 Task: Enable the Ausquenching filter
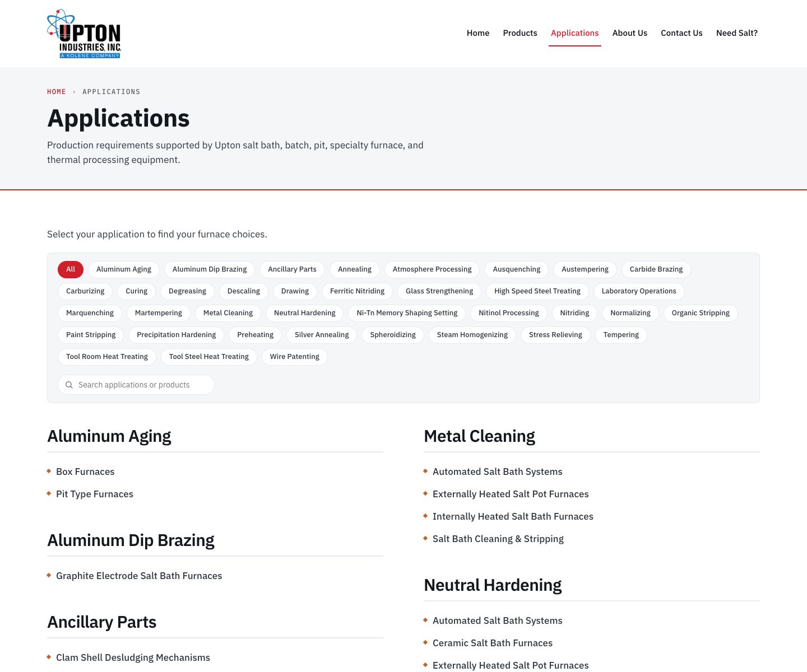click(517, 269)
